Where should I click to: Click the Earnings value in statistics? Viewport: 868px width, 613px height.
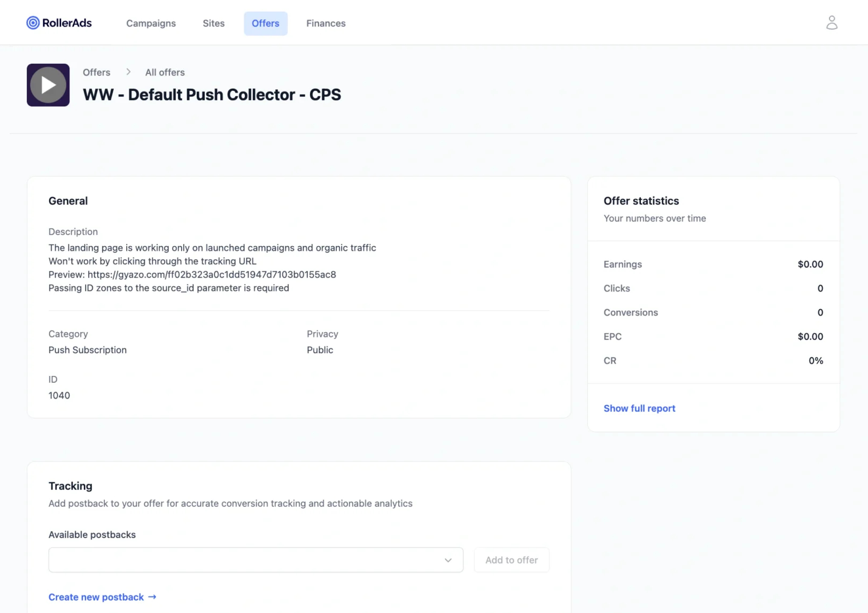810,264
